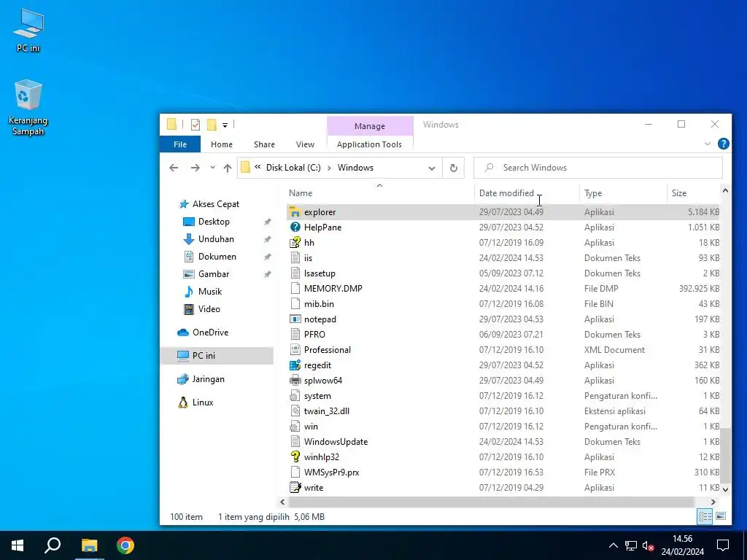
Task: Launch Google Chrome from taskbar
Action: pyautogui.click(x=125, y=545)
